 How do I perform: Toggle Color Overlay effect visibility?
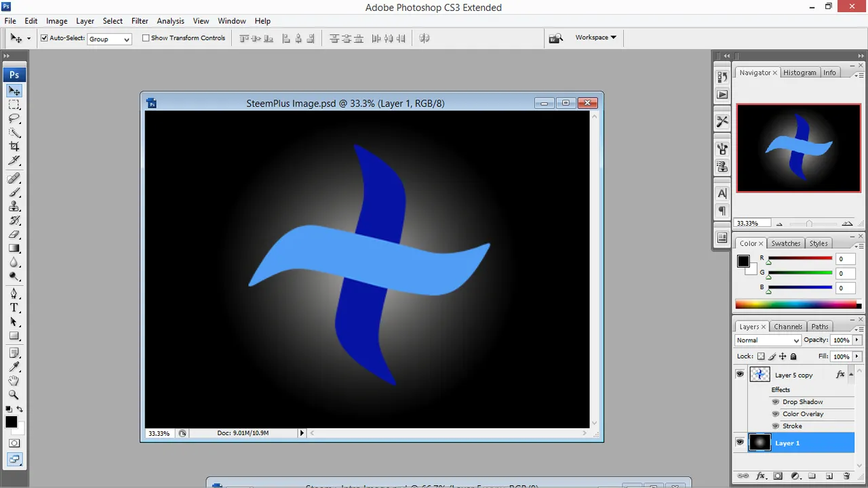pos(776,414)
